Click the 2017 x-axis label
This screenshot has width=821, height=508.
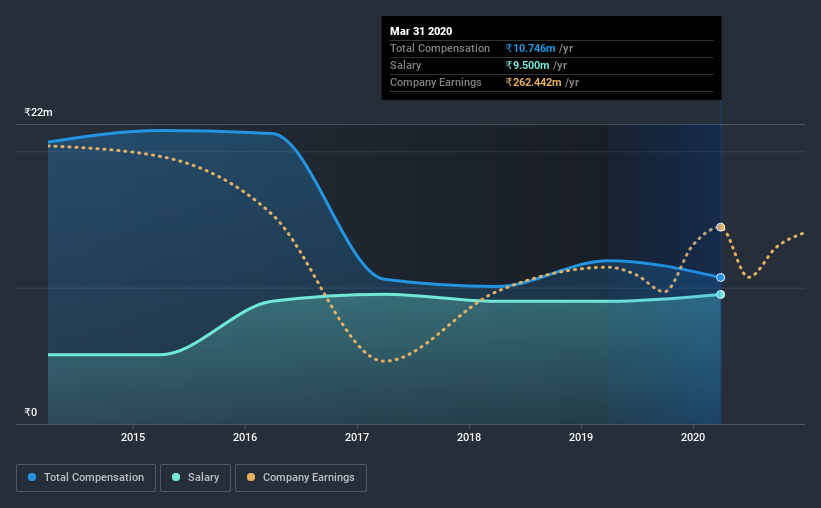pyautogui.click(x=357, y=437)
